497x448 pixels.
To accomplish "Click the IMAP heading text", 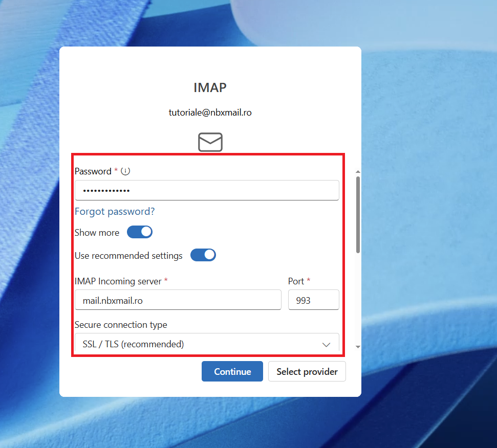I will pos(210,87).
